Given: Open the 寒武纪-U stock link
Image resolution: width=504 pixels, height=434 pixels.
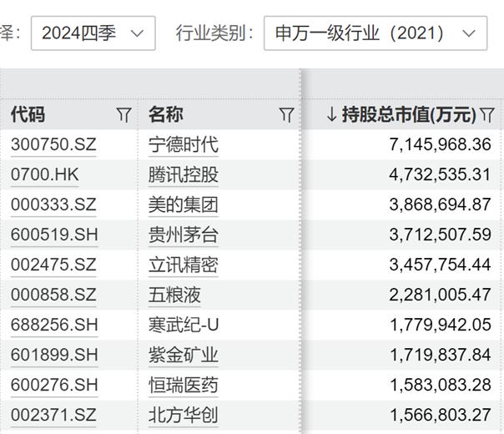Looking at the screenshot, I should click(184, 325).
